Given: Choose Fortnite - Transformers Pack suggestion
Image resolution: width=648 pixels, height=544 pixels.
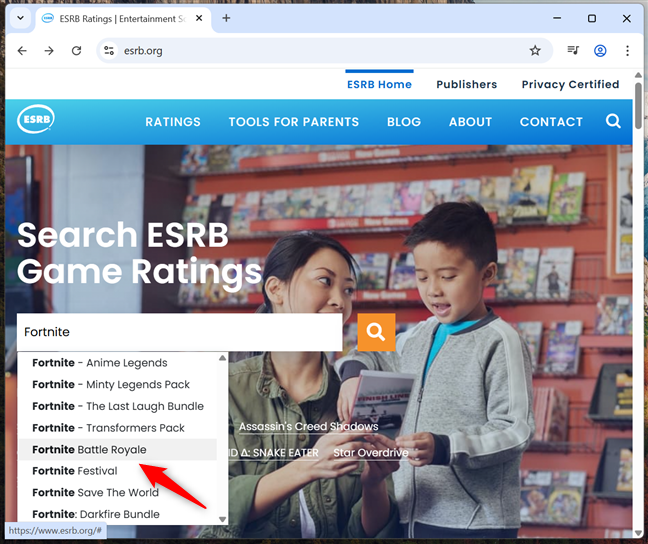Looking at the screenshot, I should click(x=118, y=428).
